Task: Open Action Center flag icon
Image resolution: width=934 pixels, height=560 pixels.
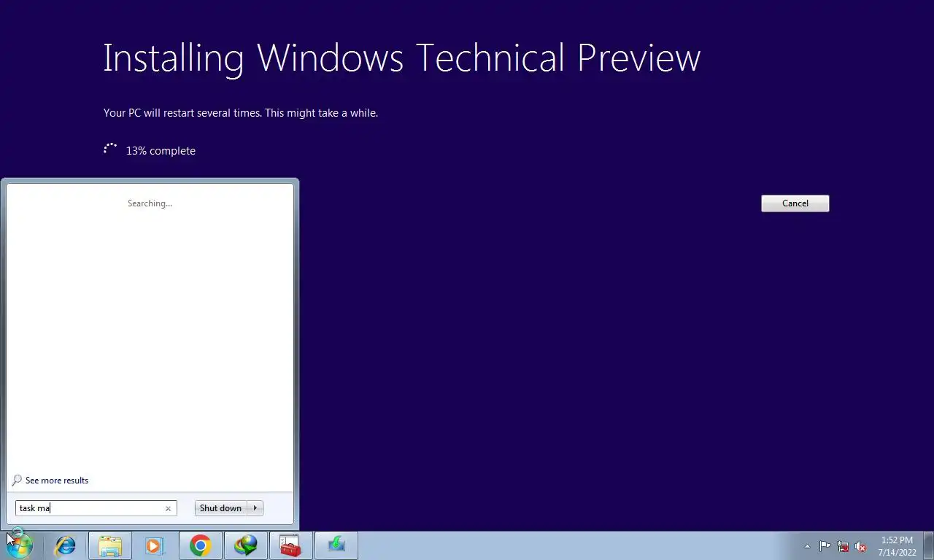Action: [825, 546]
